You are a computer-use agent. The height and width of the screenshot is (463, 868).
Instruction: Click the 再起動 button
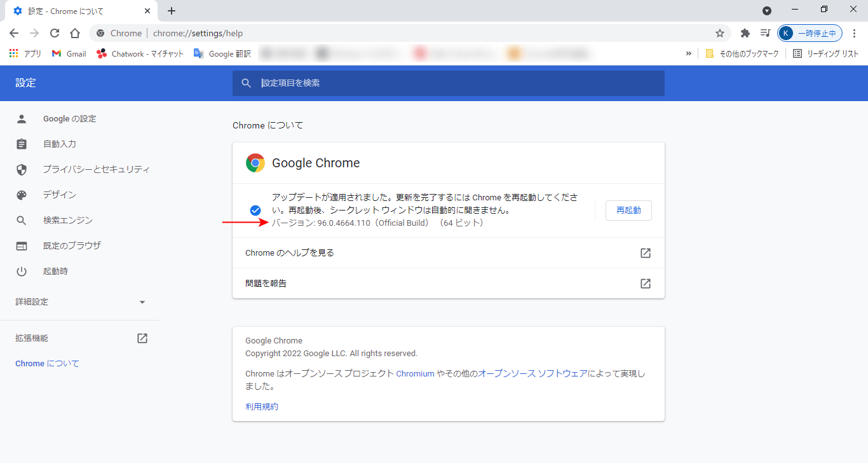point(628,211)
